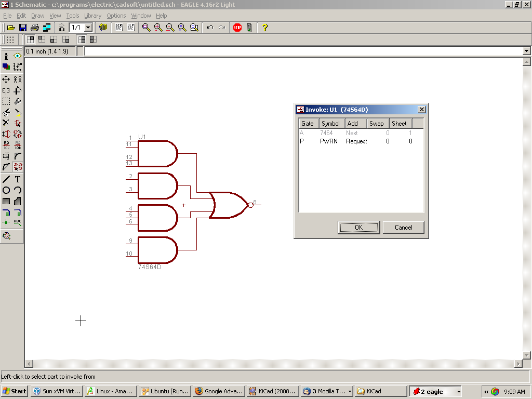Screen dimensions: 532x399
Task: Click Cancel in the Invoke dialog
Action: click(x=403, y=228)
